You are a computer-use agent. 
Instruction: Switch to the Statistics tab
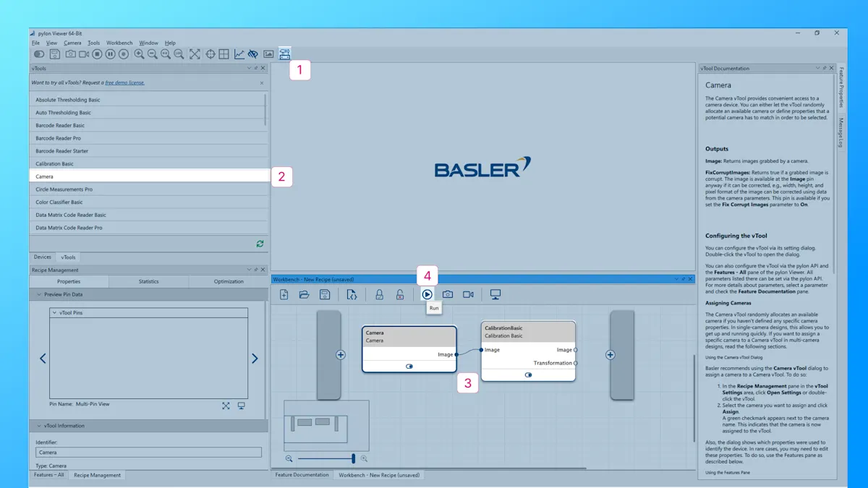point(148,281)
